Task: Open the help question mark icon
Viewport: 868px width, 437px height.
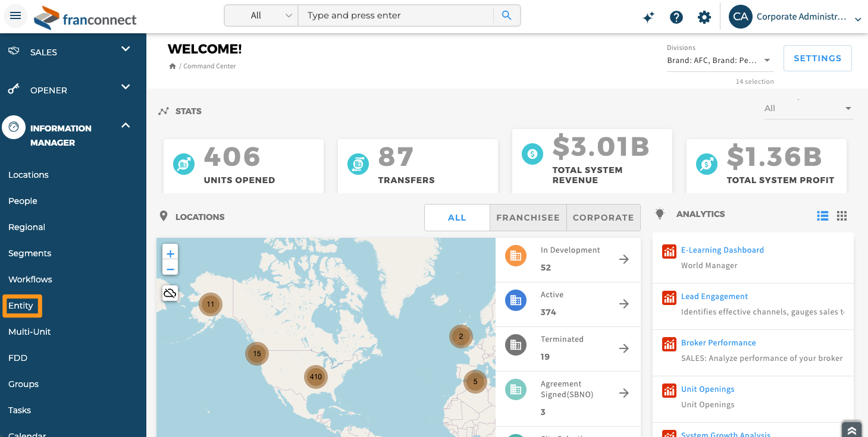Action: 676,17
